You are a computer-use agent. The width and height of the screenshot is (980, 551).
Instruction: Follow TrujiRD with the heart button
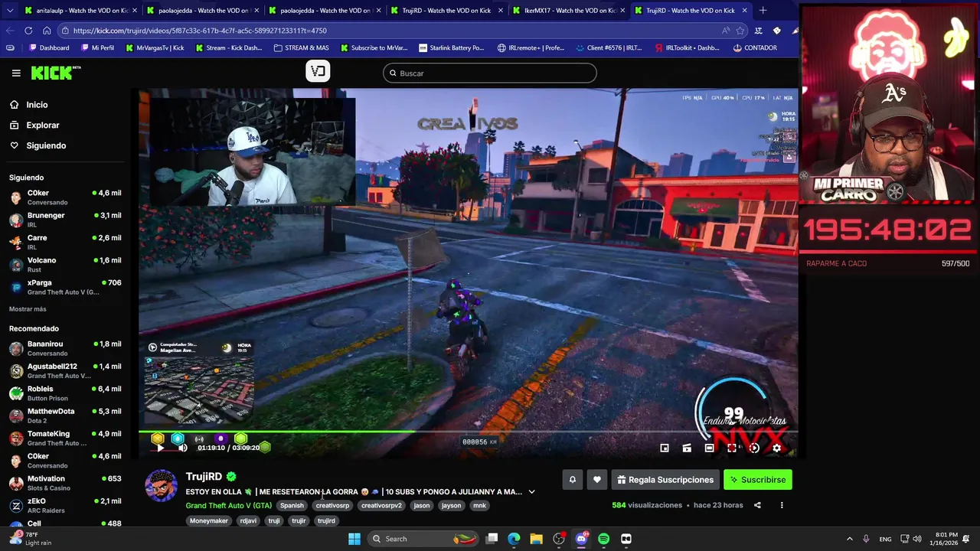click(x=597, y=480)
